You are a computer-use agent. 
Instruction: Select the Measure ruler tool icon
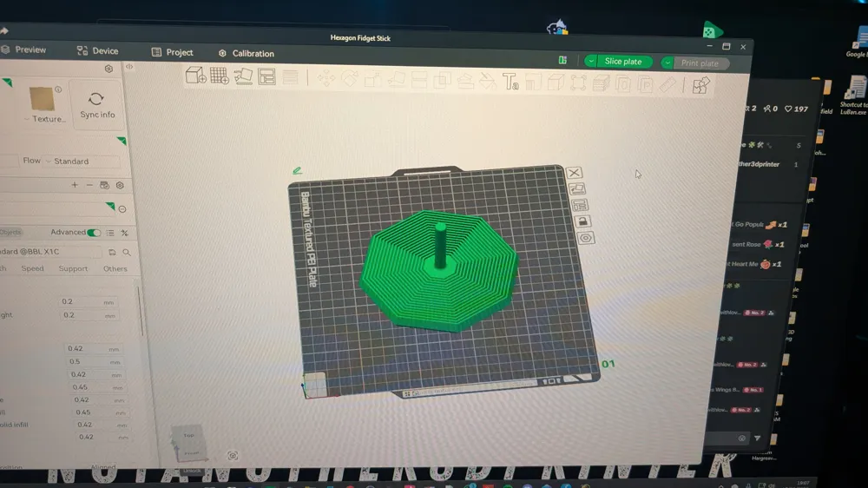coord(667,85)
